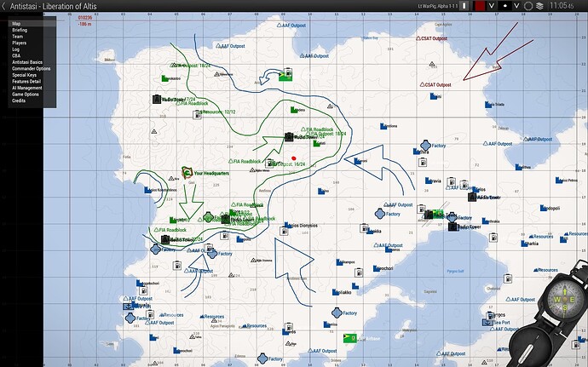Image resolution: width=588 pixels, height=367 pixels.
Task: Click the 010236 grid coordinate readout
Action: pos(85,18)
